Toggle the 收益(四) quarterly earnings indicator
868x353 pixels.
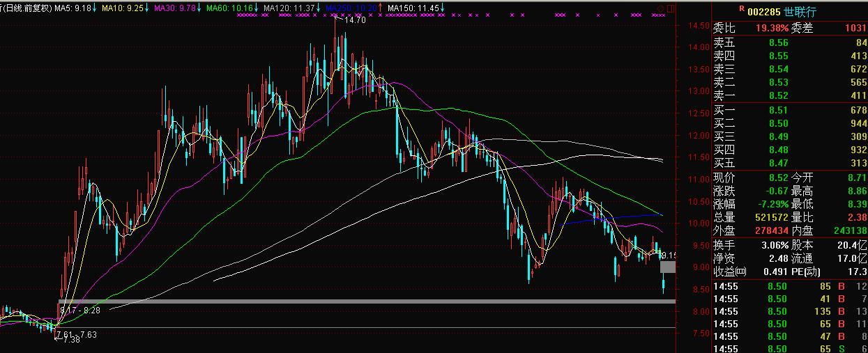(x=730, y=271)
